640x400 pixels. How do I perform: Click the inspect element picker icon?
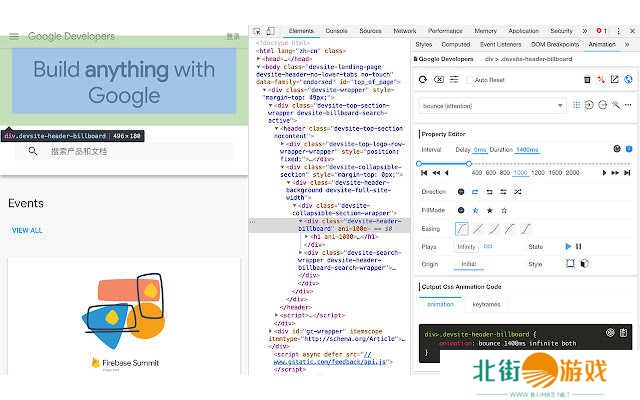(257, 31)
